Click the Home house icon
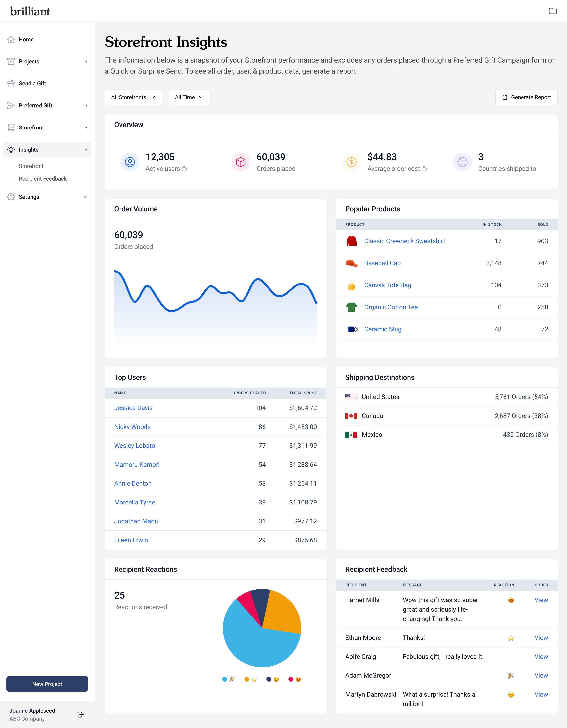The image size is (567, 728). [11, 39]
